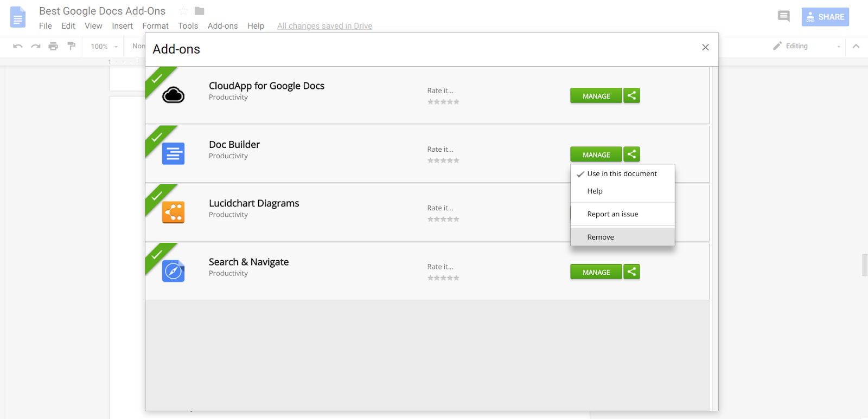Image resolution: width=868 pixels, height=419 pixels.
Task: Click the undo arrow icon
Action: click(18, 46)
